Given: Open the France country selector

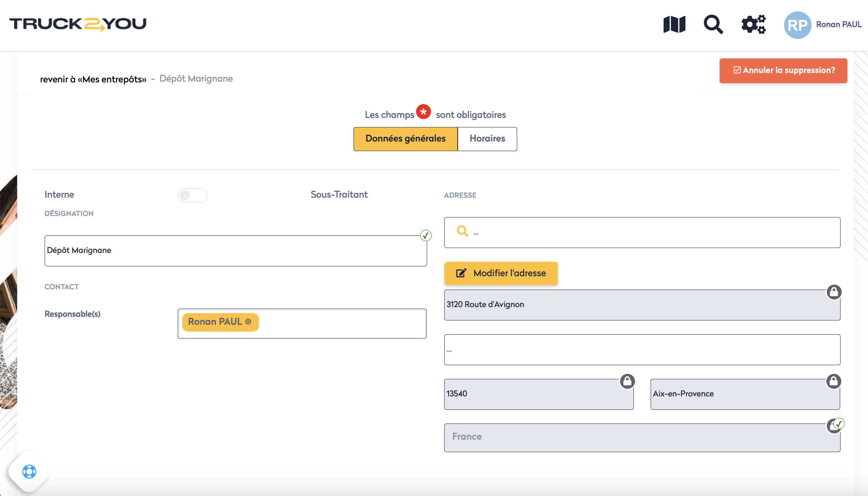Looking at the screenshot, I should [x=642, y=438].
